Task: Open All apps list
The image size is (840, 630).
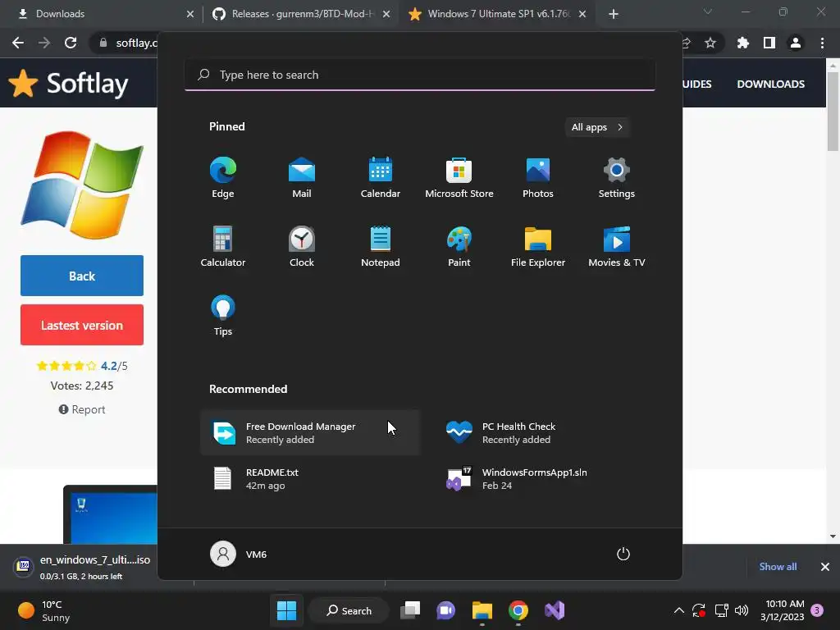Action: 597,127
